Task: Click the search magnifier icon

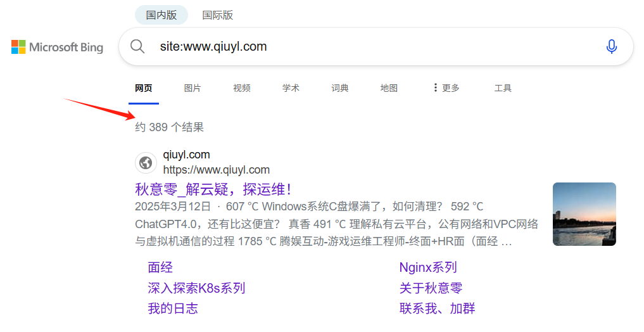Action: pos(137,46)
